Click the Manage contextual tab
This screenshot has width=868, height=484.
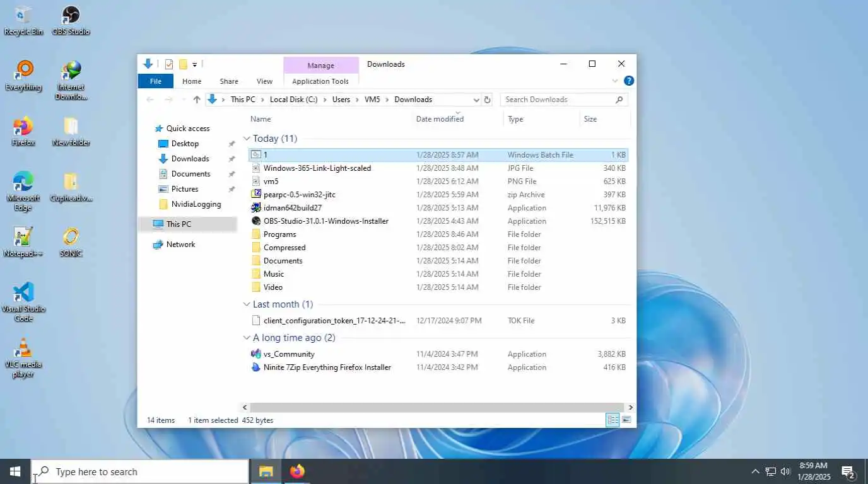tap(320, 66)
